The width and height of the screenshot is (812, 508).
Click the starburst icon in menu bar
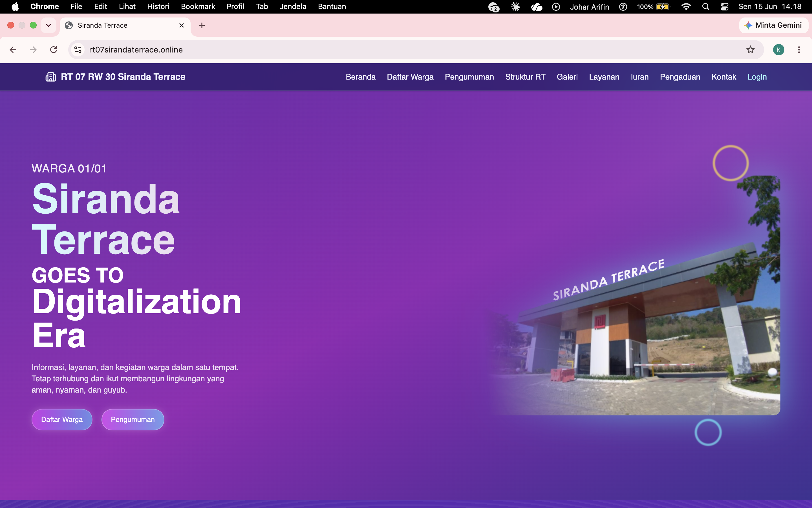tap(515, 7)
